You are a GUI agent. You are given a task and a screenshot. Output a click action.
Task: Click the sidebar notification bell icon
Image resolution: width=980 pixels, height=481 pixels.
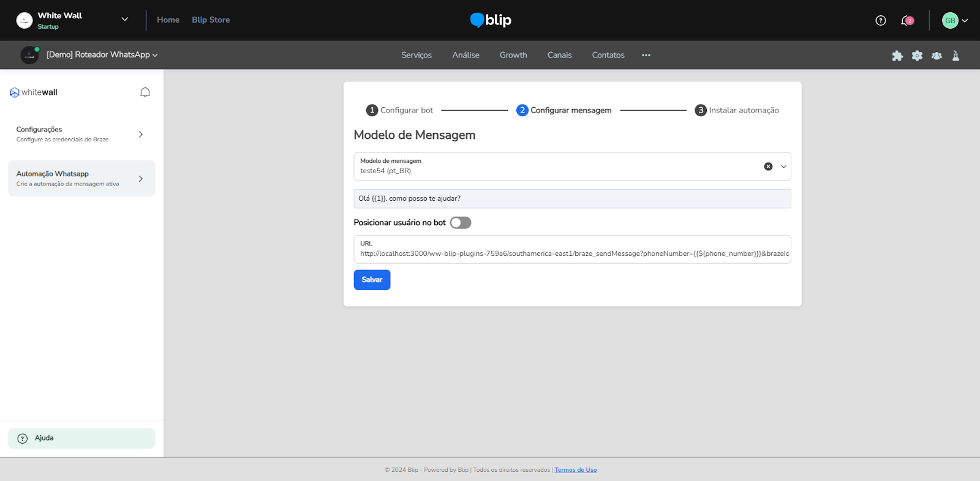tap(145, 92)
